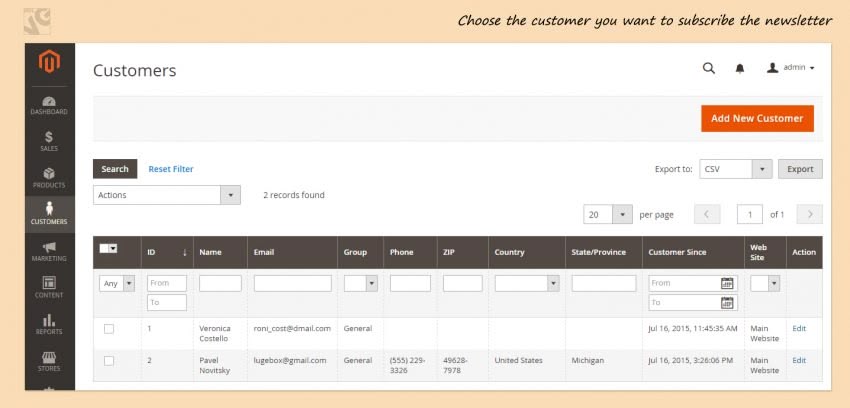This screenshot has height=408, width=850.
Task: Open the header mass-select checkbox dropdown
Action: [108, 248]
